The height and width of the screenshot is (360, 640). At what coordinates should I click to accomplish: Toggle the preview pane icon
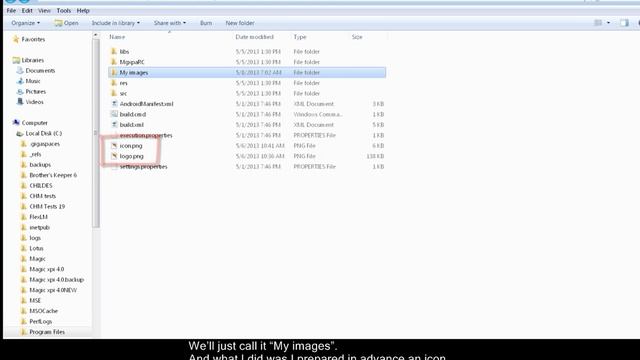624,23
